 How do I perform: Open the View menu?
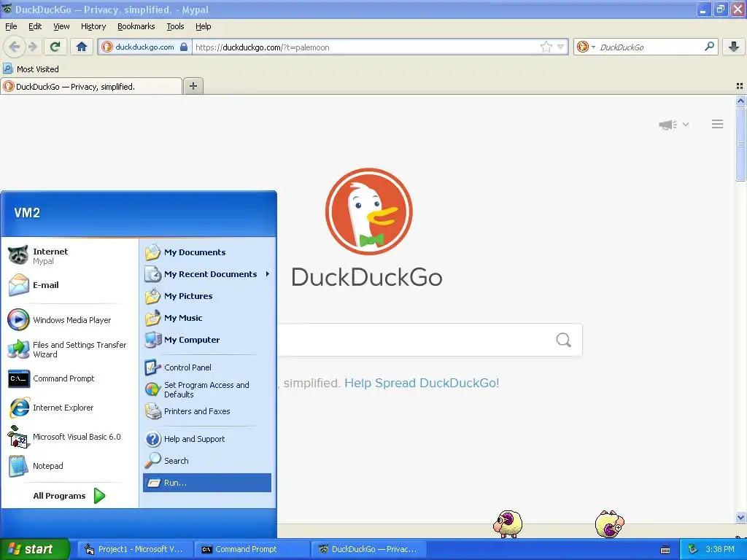(x=61, y=26)
